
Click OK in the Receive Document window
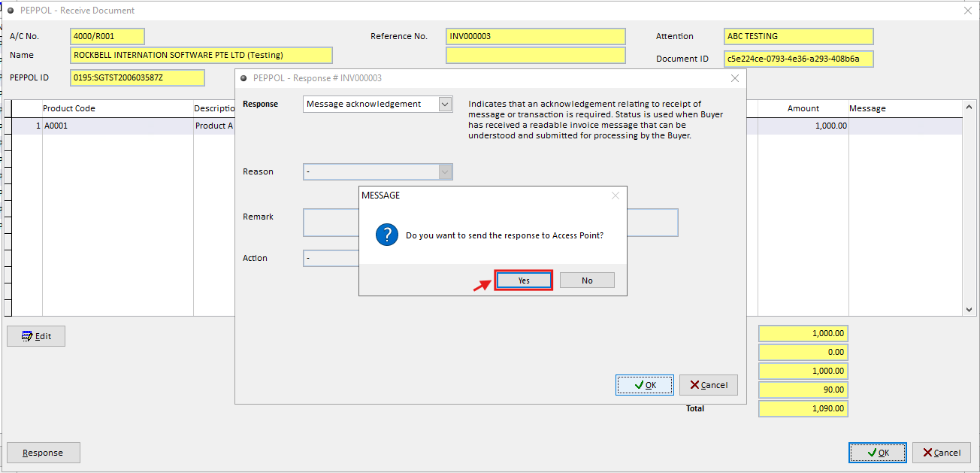coord(878,453)
